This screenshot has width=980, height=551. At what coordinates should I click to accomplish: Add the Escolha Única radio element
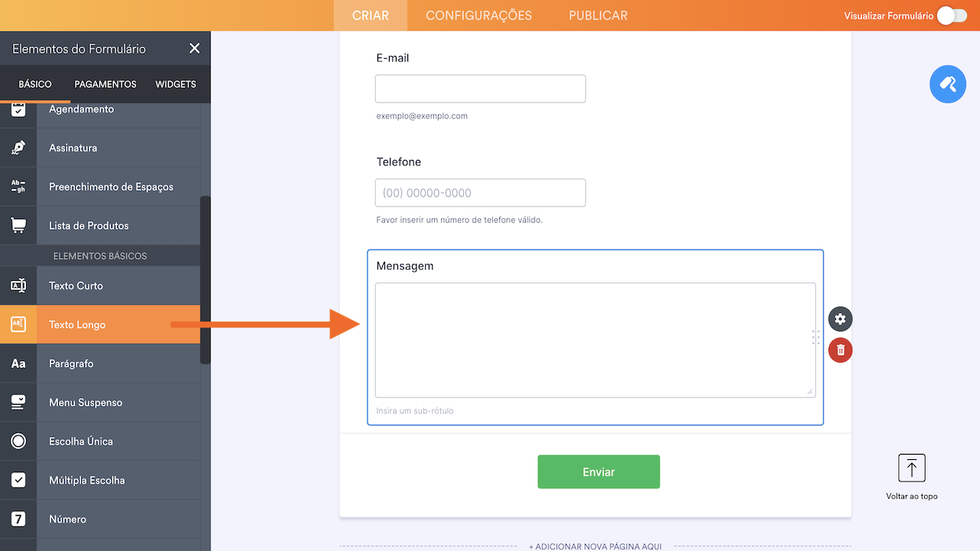point(81,442)
